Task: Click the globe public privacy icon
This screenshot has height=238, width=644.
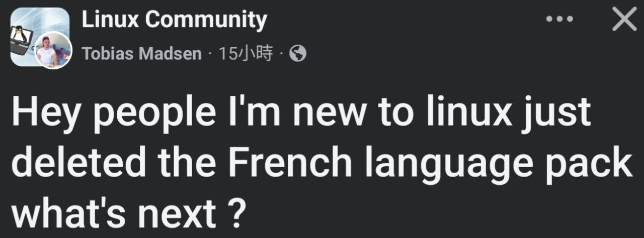Action: 298,53
